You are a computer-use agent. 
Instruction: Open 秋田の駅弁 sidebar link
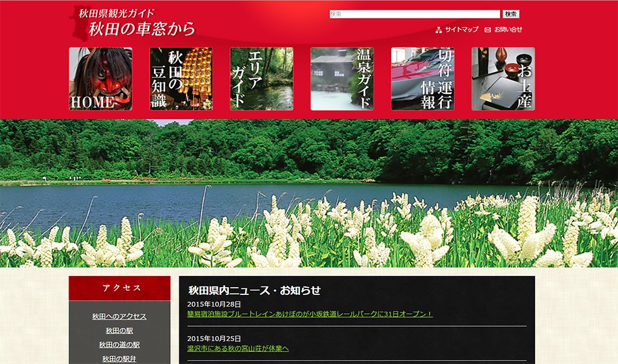(119, 359)
